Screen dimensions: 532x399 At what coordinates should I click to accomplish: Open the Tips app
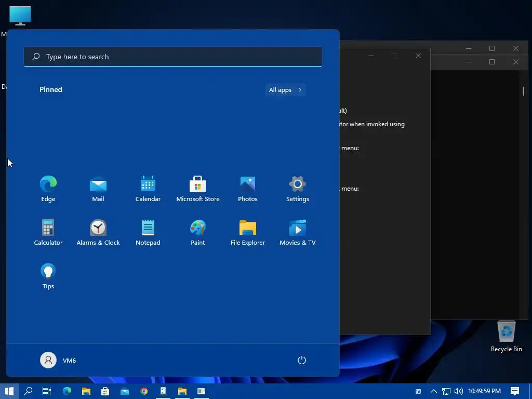[x=48, y=276]
